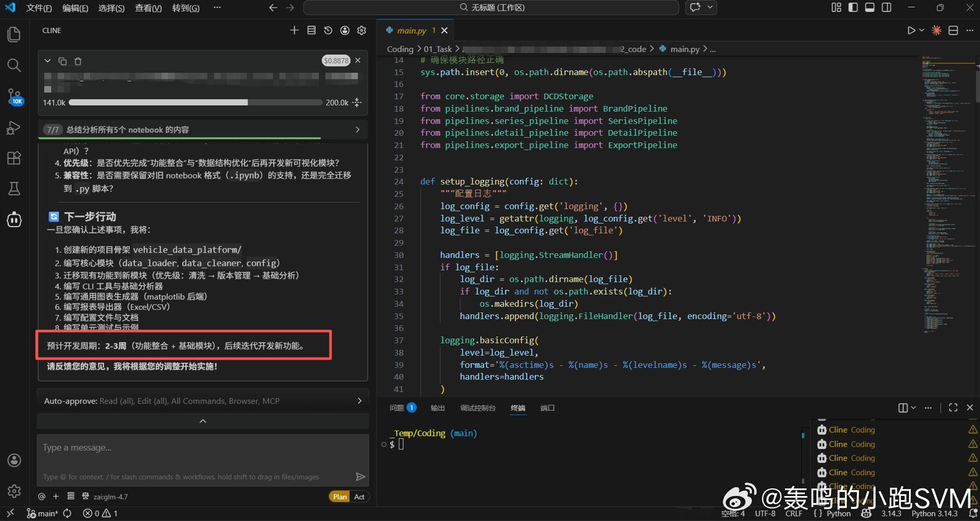The width and height of the screenshot is (980, 521).
Task: Open Cline MCP servers panel icon
Action: (x=311, y=30)
